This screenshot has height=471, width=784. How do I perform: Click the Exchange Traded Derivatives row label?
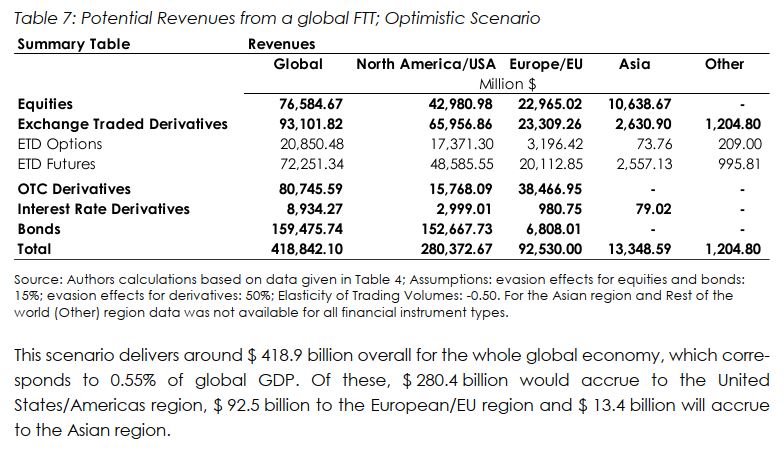tap(122, 124)
